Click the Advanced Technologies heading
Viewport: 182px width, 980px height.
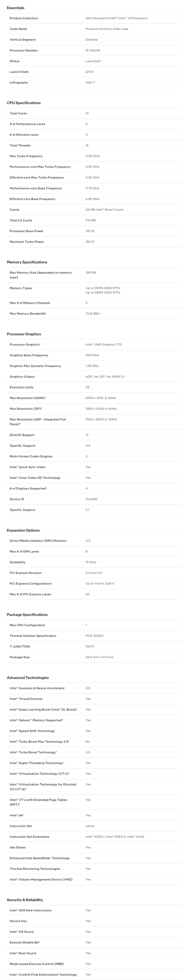click(28, 678)
